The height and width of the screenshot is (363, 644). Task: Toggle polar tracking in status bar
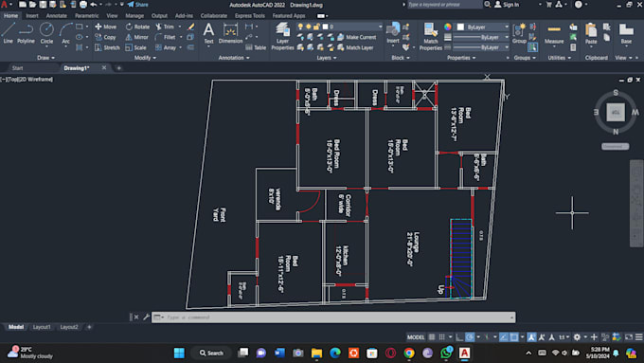[x=470, y=337]
